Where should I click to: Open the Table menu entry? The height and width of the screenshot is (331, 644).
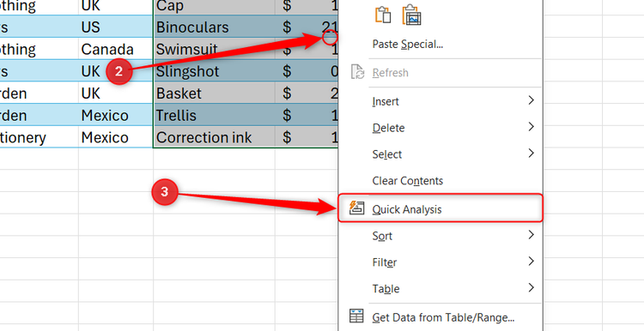(x=440, y=288)
